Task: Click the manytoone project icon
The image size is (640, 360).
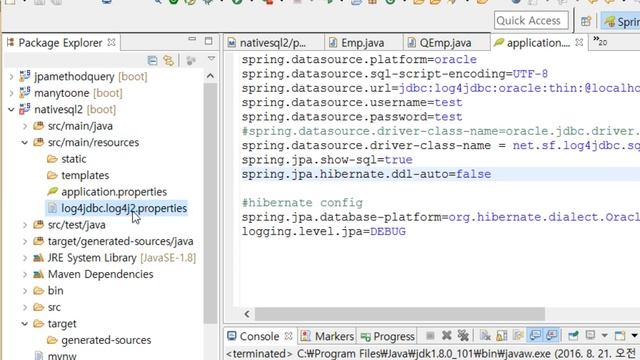Action: (25, 92)
